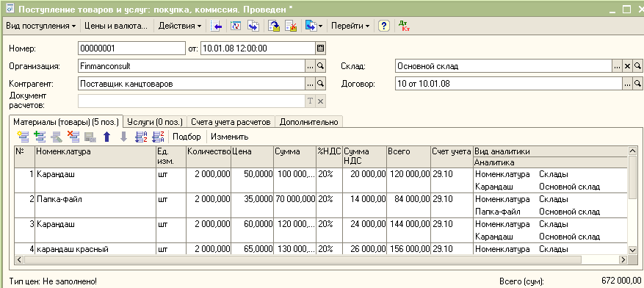Open help with the question mark icon
Screen dimensions: 644x288
tap(383, 26)
